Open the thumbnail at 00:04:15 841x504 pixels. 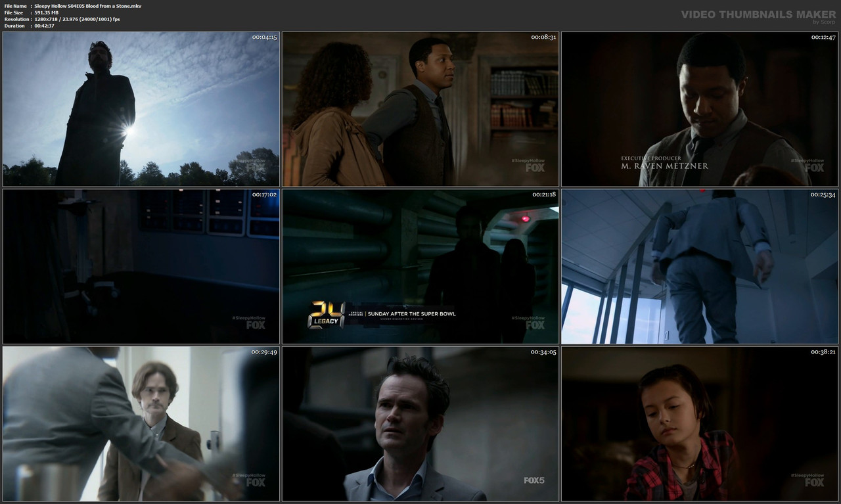pos(141,109)
